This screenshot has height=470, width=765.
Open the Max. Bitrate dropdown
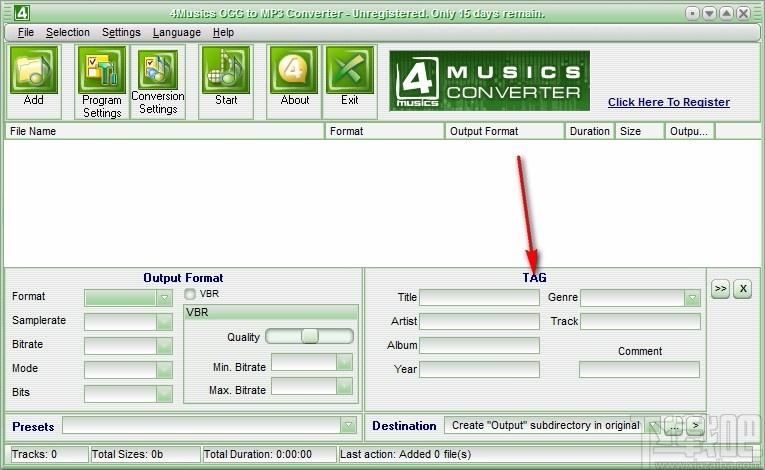[x=344, y=386]
